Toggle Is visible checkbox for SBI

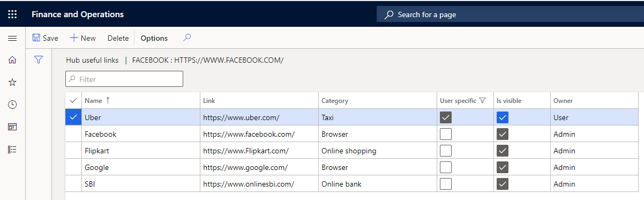pos(503,184)
